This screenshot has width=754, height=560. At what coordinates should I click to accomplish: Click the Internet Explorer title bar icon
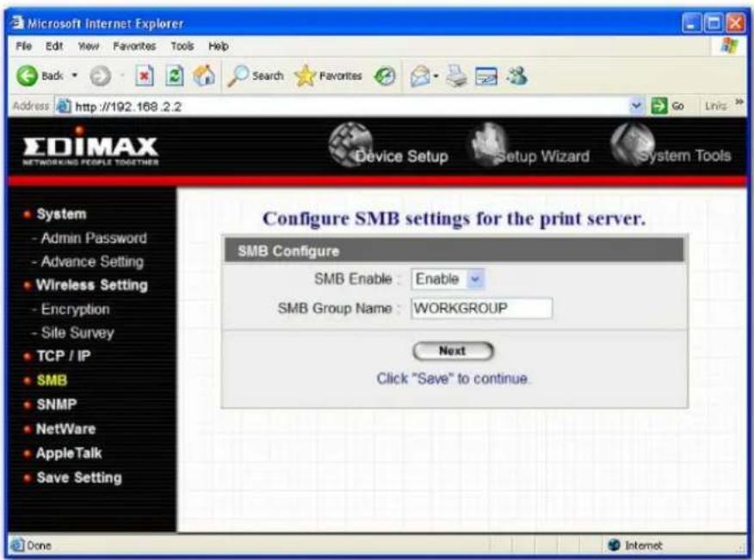click(x=17, y=22)
